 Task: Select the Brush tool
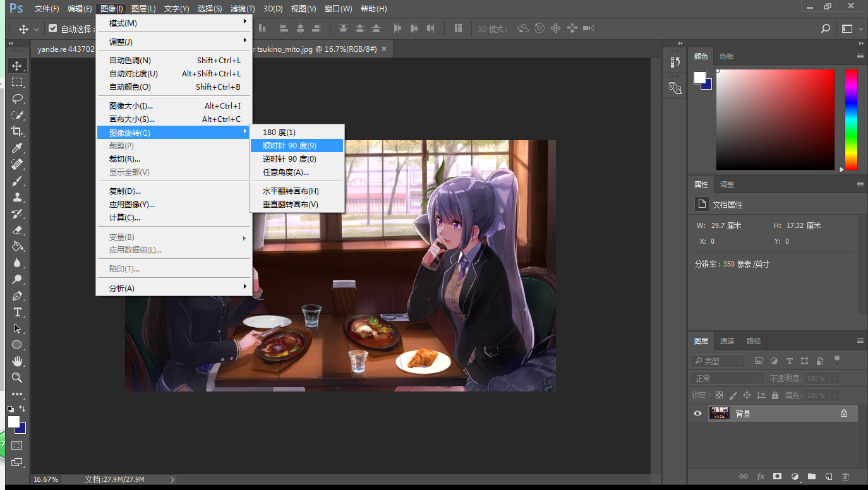17,181
